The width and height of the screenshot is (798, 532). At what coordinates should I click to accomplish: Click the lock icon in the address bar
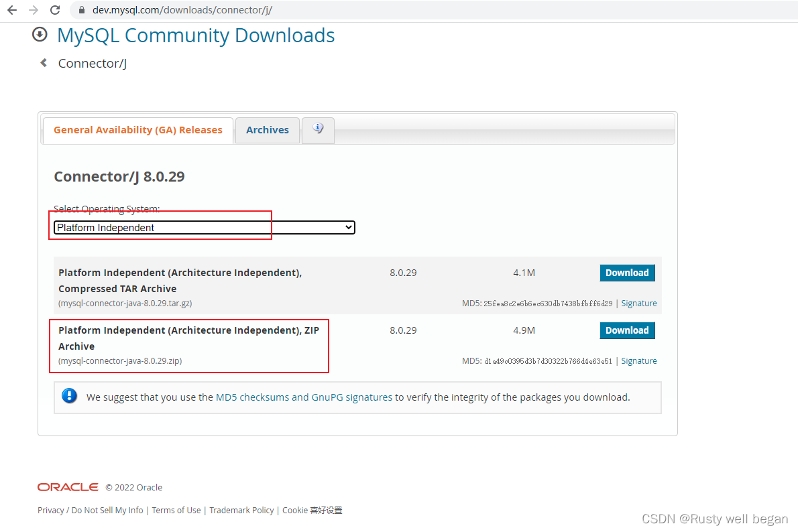pos(81,9)
